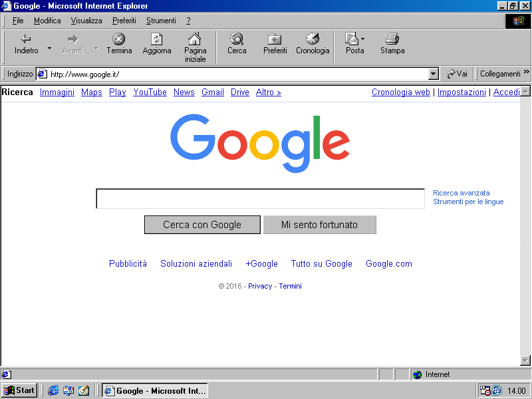Screen dimensions: 532x399
Task: Click the Vai go button
Action: (x=457, y=74)
